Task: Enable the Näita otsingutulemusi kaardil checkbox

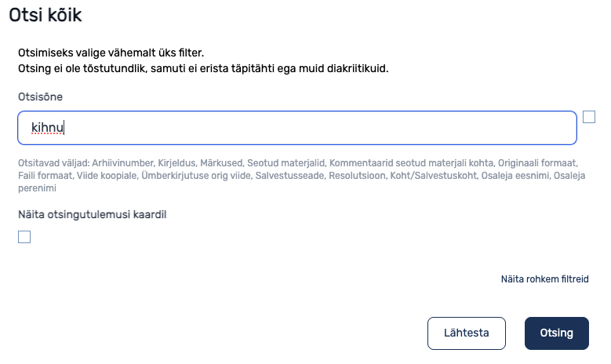Action: [24, 237]
